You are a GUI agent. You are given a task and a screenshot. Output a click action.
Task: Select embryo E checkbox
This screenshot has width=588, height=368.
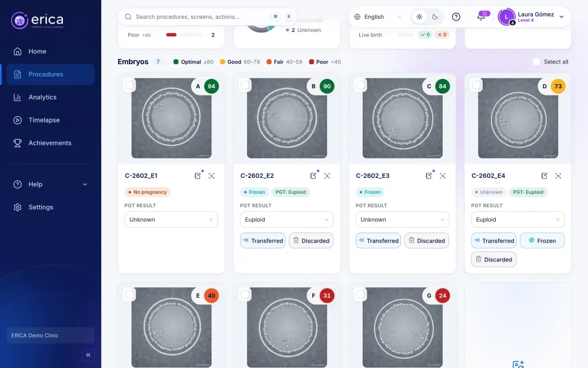129,294
